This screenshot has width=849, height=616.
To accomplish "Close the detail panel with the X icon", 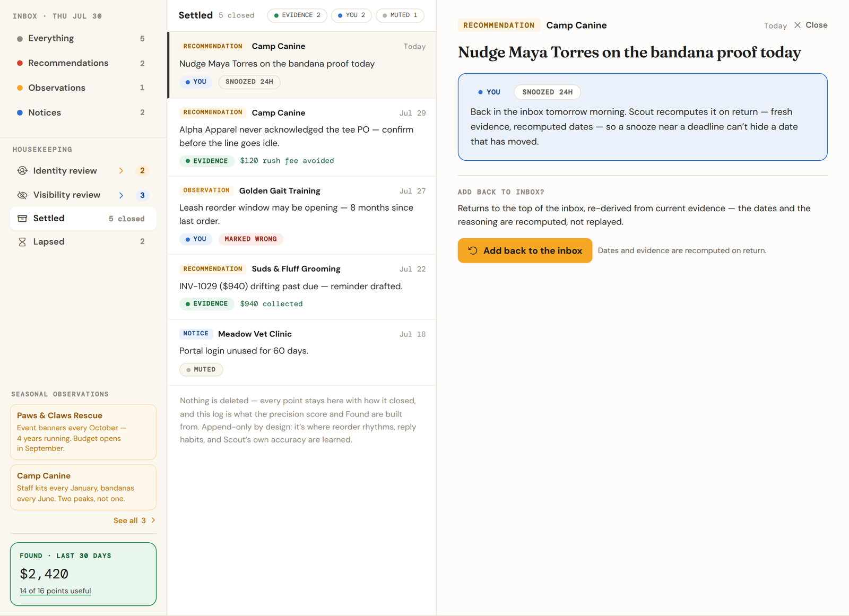I will 798,25.
